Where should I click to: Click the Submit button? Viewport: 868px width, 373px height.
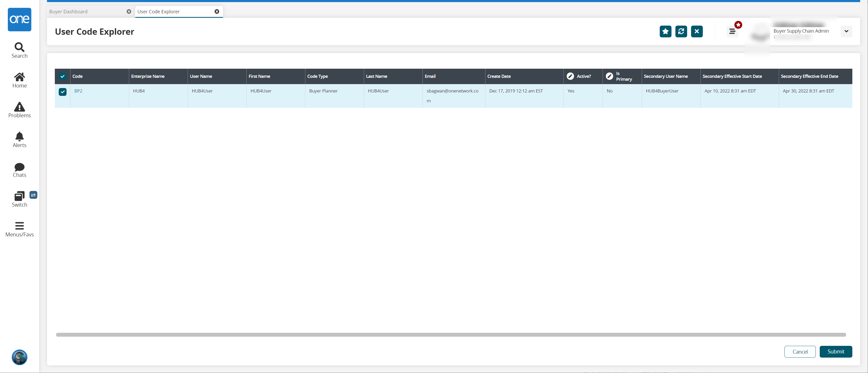(836, 351)
